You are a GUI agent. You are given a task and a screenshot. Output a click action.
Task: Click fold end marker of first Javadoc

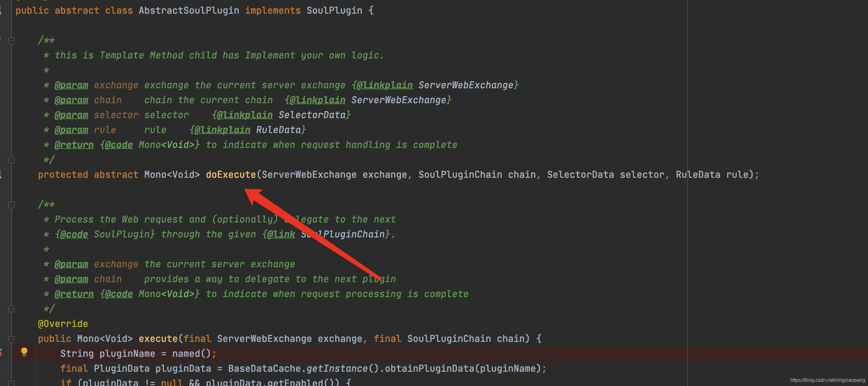coord(12,159)
